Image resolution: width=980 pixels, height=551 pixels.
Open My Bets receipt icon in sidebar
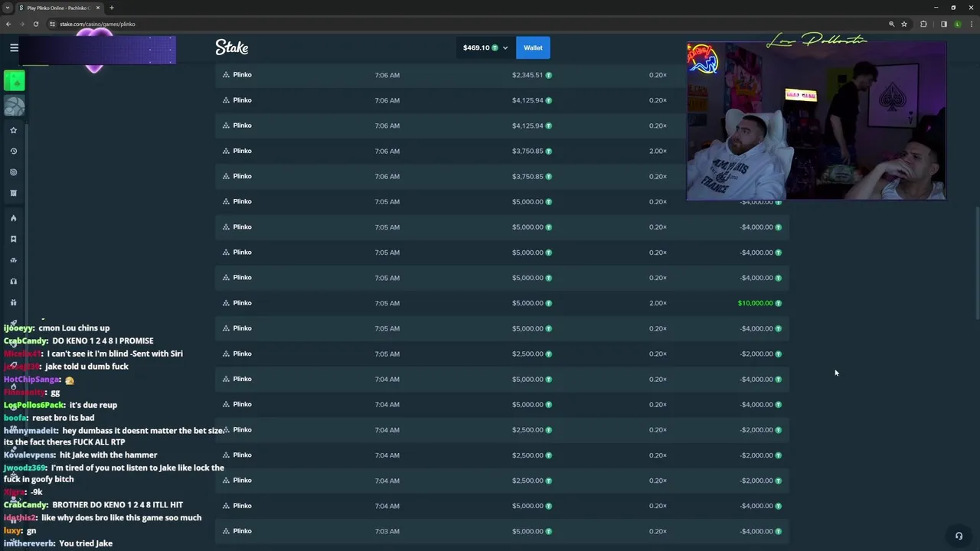pos(13,194)
